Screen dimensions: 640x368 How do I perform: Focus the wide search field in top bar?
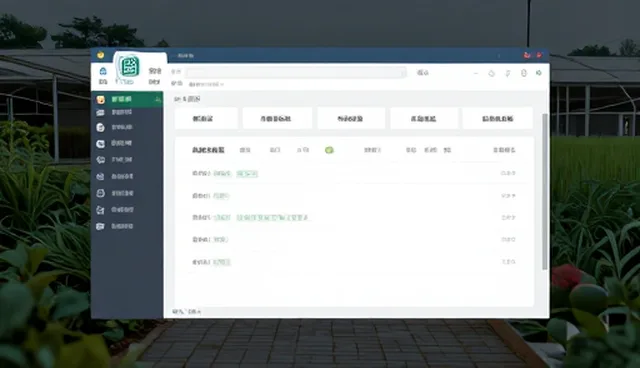[296, 73]
